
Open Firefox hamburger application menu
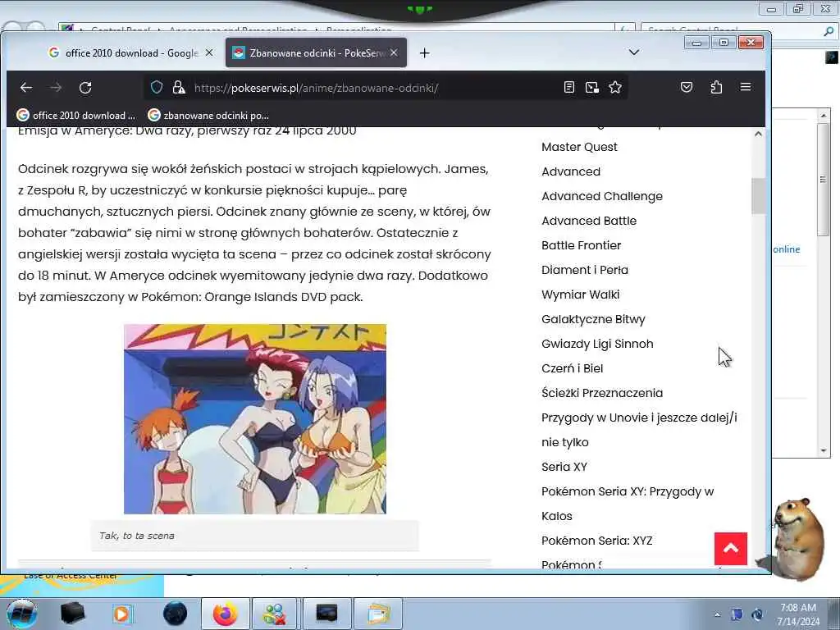click(745, 87)
